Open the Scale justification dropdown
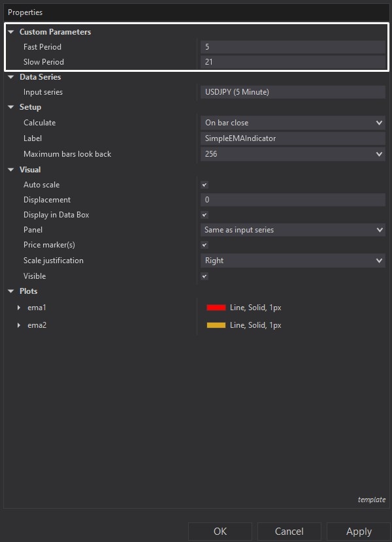The width and height of the screenshot is (392, 542). pos(378,261)
